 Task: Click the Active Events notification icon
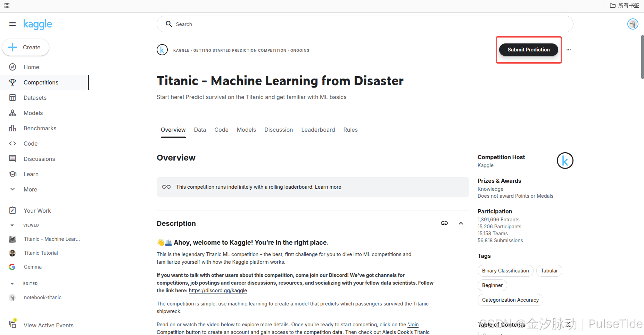[x=13, y=324]
